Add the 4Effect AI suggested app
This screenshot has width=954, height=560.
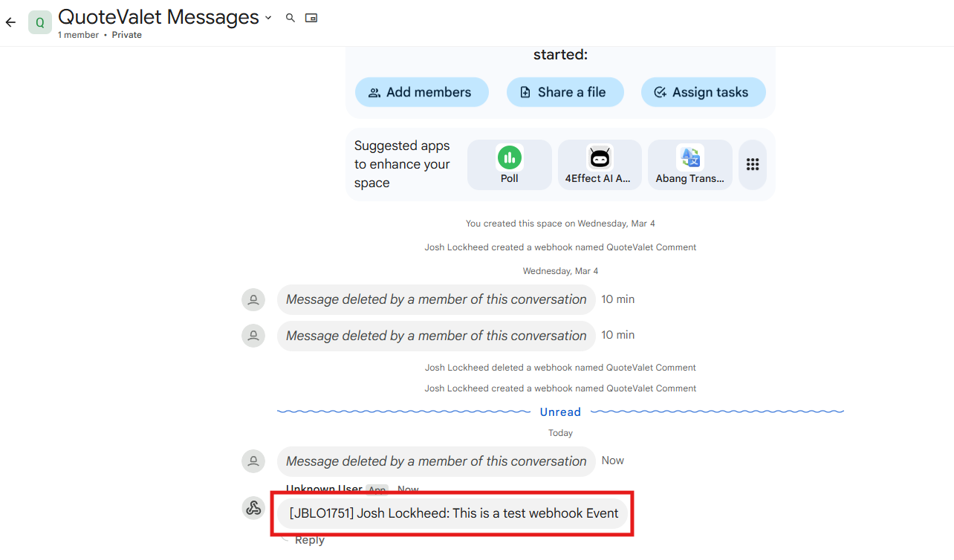tap(599, 165)
